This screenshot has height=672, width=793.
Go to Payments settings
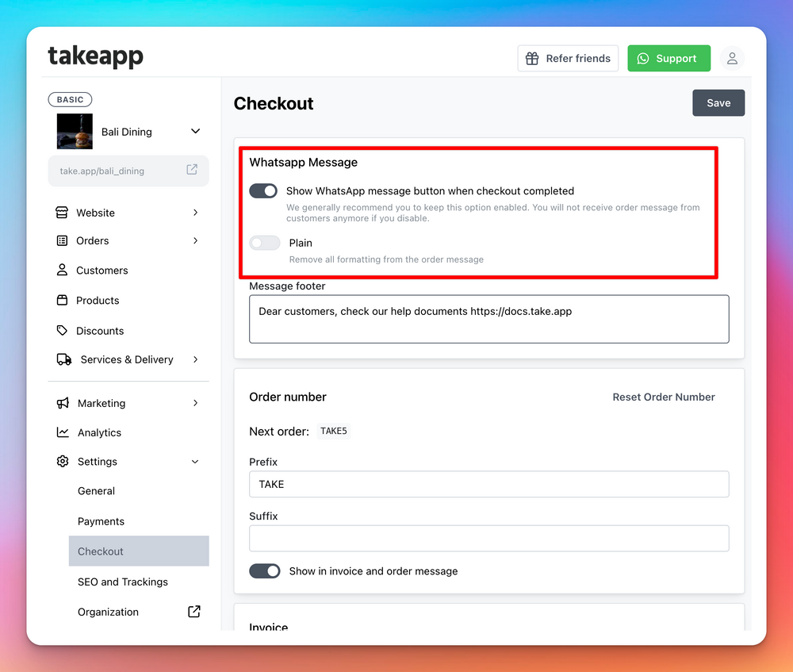point(101,521)
